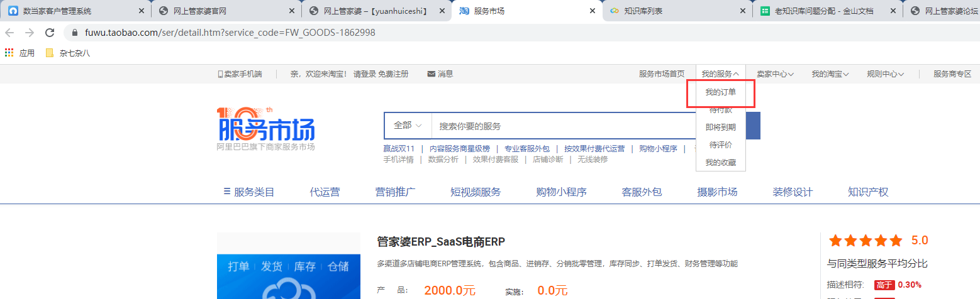Open 消息 envelope icon
Image resolution: width=980 pixels, height=299 pixels.
(431, 74)
